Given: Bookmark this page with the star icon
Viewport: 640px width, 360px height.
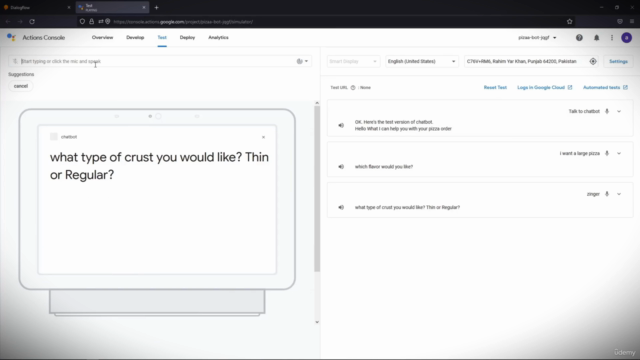Looking at the screenshot, I should (570, 22).
